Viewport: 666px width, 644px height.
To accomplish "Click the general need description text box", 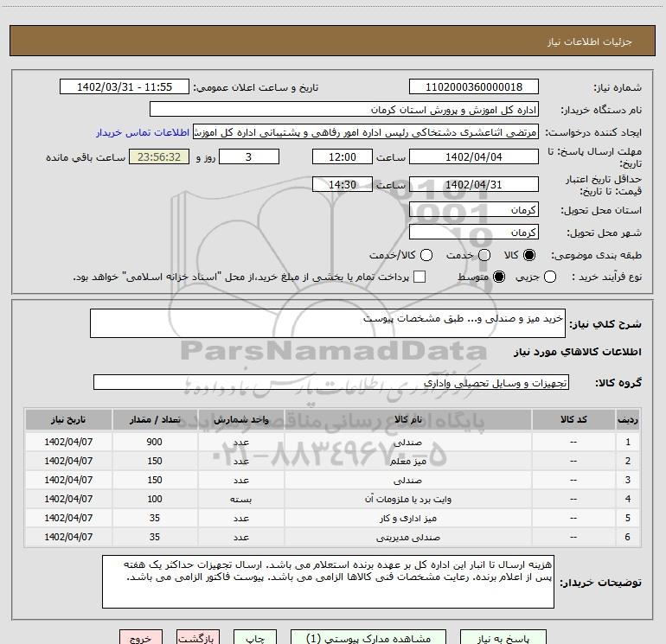I will click(x=328, y=323).
